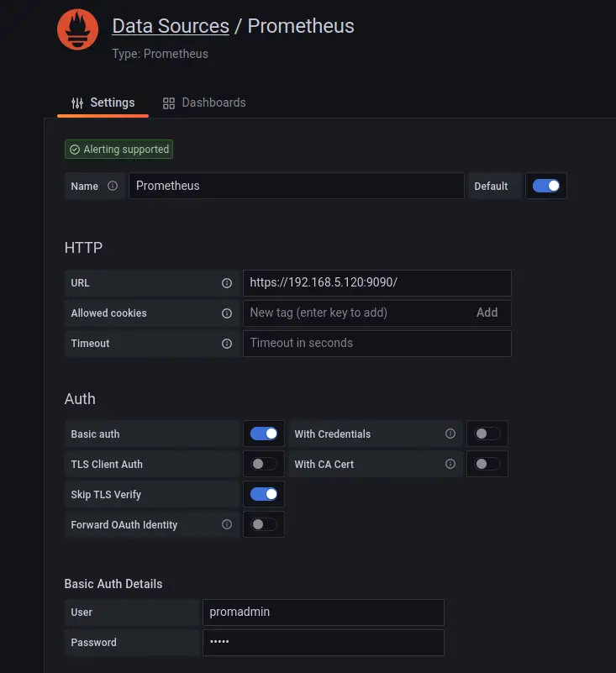Viewport: 616px width, 673px height.
Task: Click Add for allowed cookies tag
Action: 487,313
